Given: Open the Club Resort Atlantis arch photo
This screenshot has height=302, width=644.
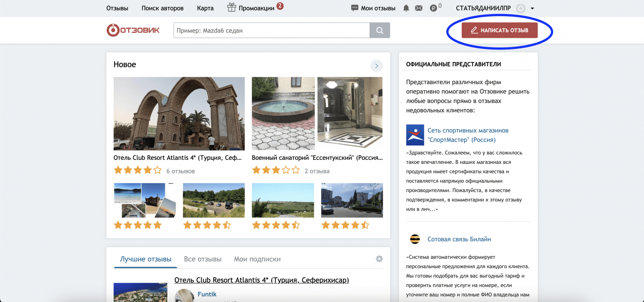Looking at the screenshot, I should pos(179,114).
